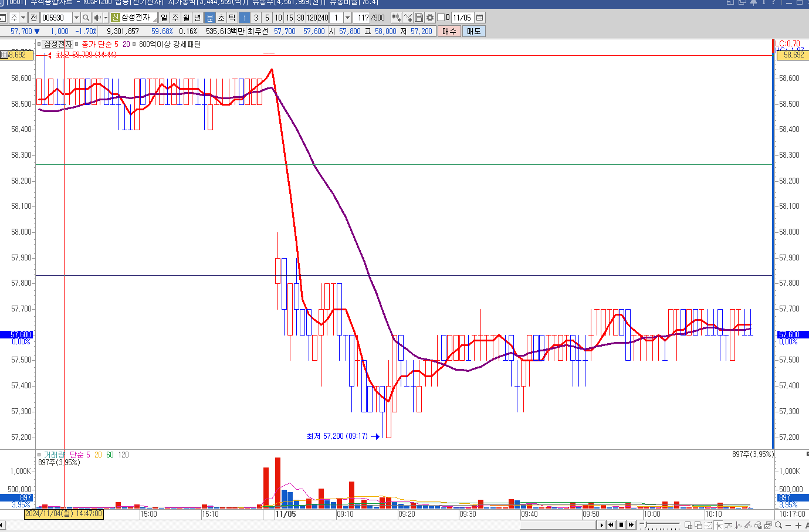Open the stock code 005930 dropdown arrow

[76, 18]
